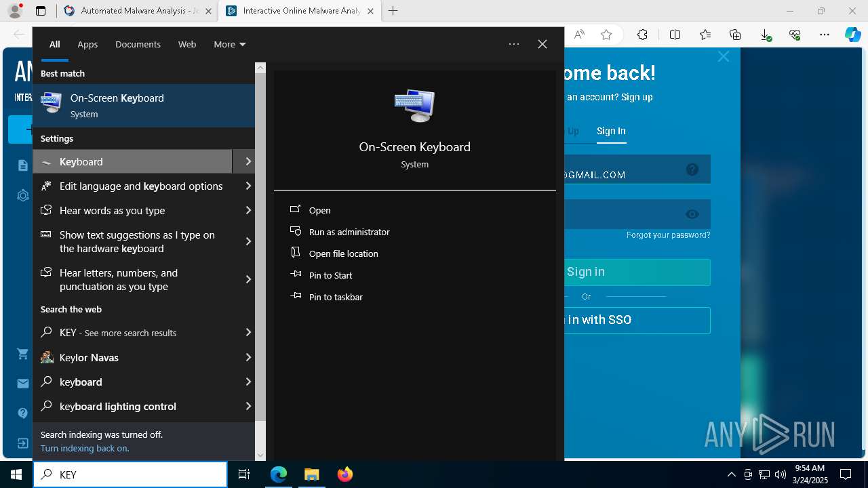This screenshot has height=488, width=868.
Task: Open Edge browser essentials icon
Action: point(795,35)
